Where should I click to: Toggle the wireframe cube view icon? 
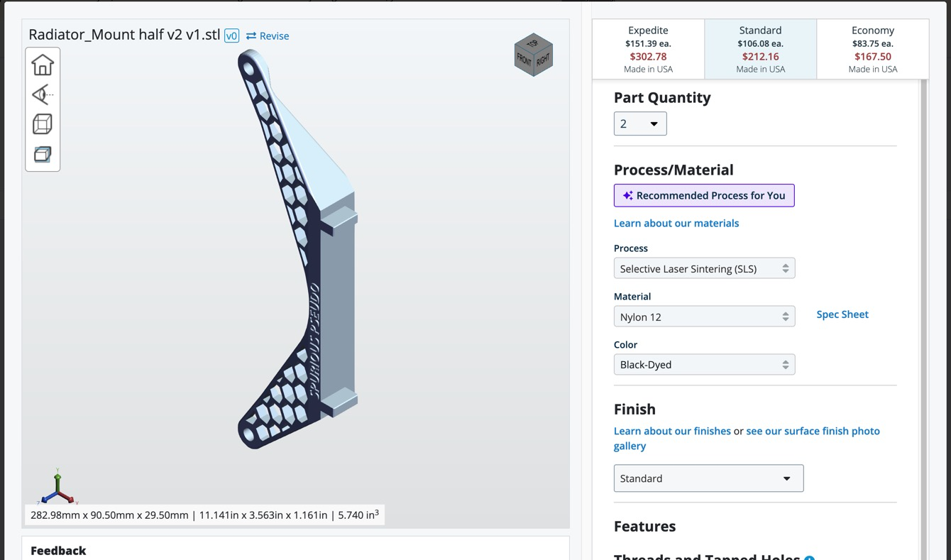point(43,124)
